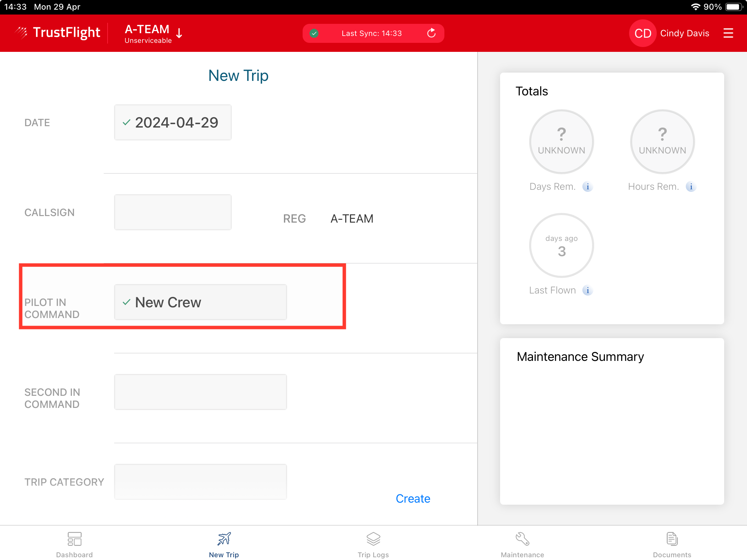Tap the Last Flown days ago circle
Screen dimensions: 747x560
[x=561, y=245]
